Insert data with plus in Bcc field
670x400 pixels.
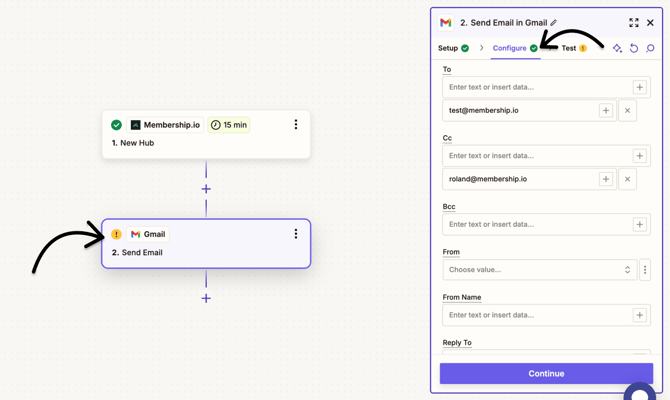pos(640,224)
